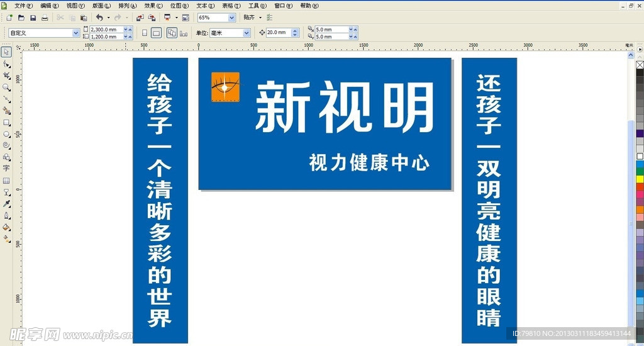Click the Paste clipboard icon

click(84, 18)
